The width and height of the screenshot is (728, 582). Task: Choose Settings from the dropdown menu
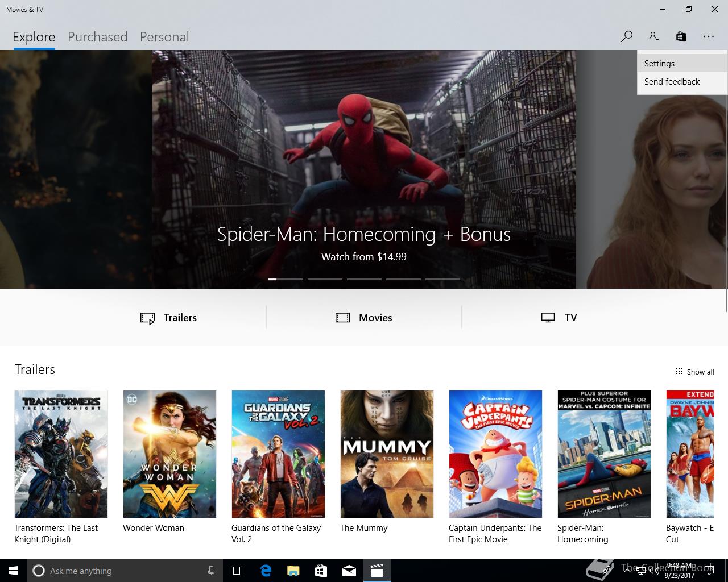click(682, 64)
